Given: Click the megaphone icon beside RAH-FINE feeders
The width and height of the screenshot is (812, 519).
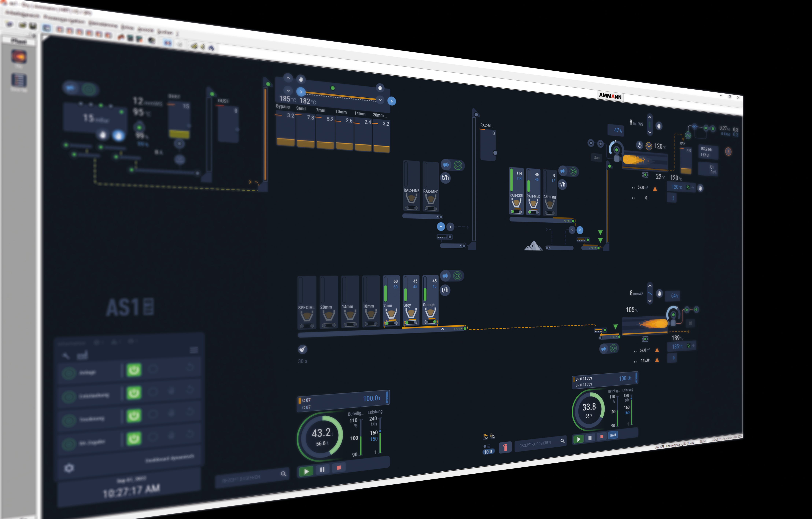Looking at the screenshot, I should 563,171.
